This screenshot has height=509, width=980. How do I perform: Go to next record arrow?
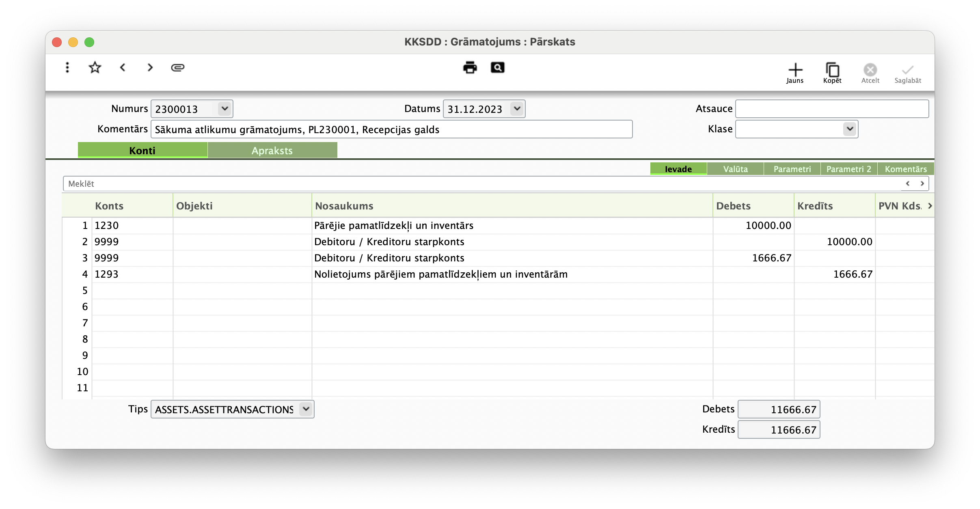[150, 67]
